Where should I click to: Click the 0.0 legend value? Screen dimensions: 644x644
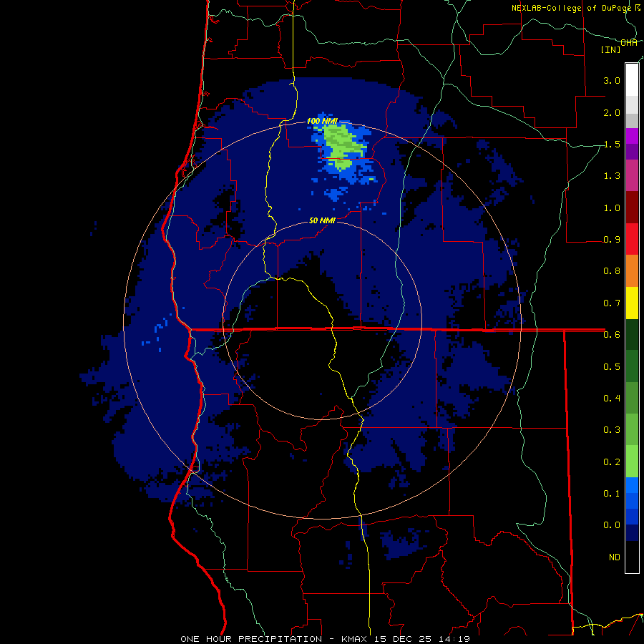pos(612,525)
